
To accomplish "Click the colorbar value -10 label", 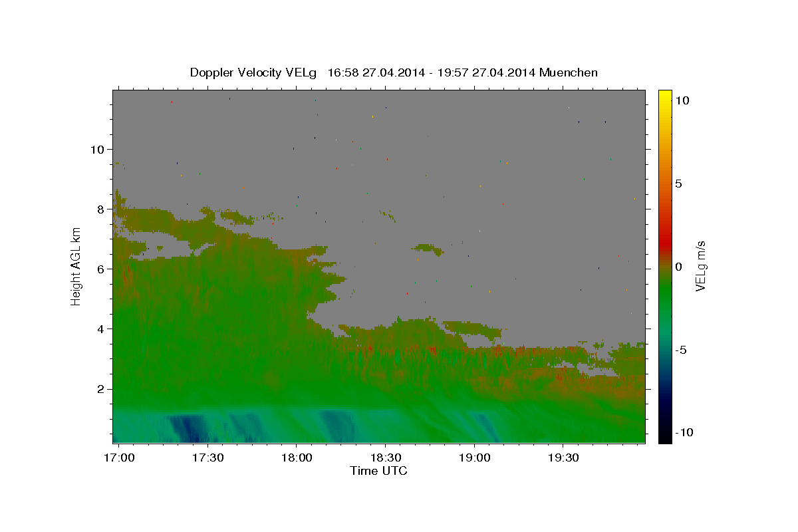I will pyautogui.click(x=684, y=433).
